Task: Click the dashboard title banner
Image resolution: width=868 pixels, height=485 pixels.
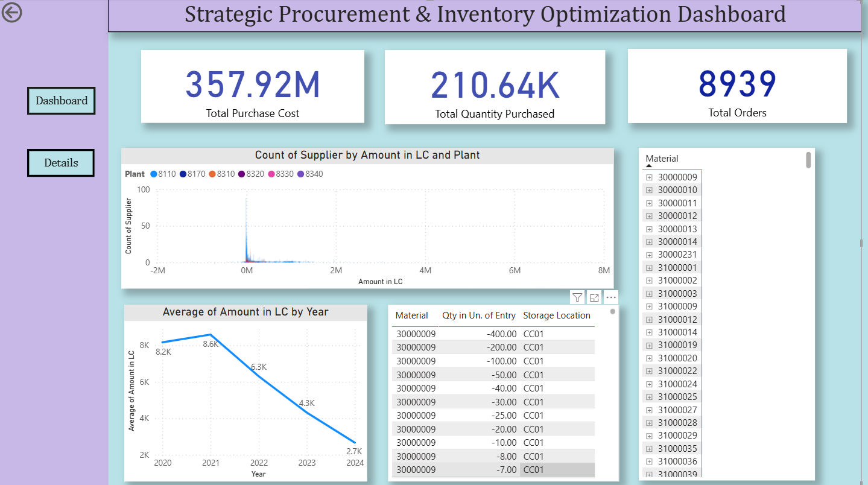Action: point(485,15)
